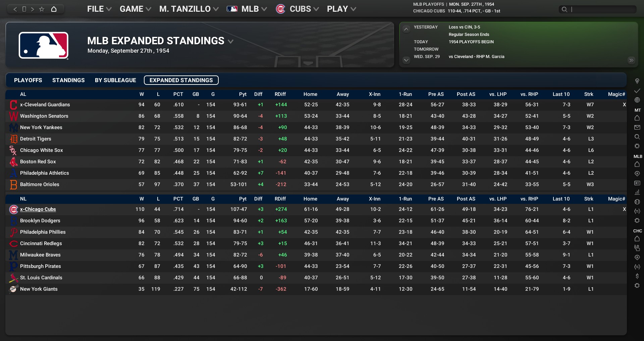Click the forward arrow navigation icon
Image resolution: width=644 pixels, height=341 pixels.
pyautogui.click(x=33, y=9)
